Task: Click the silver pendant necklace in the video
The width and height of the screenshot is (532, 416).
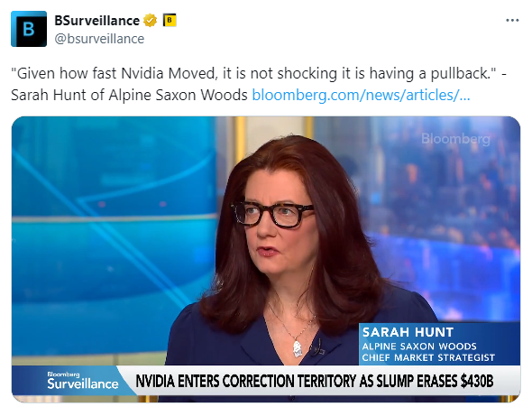Action: [x=298, y=349]
